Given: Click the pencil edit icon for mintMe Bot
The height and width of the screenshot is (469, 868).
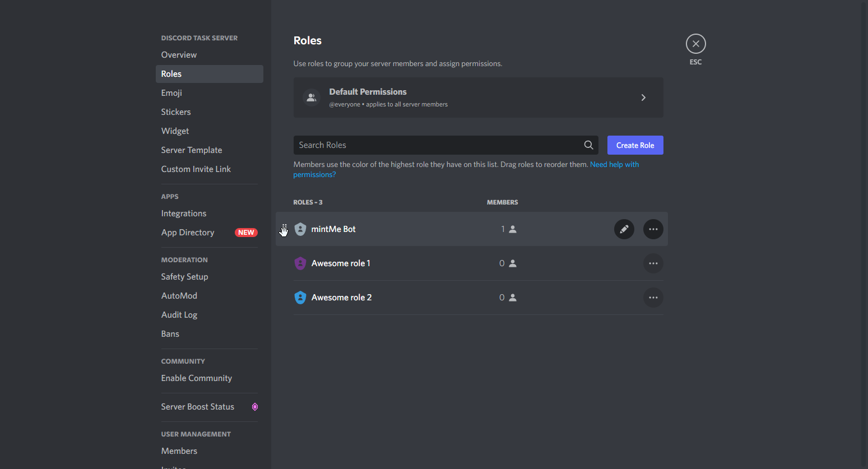Looking at the screenshot, I should [x=624, y=229].
